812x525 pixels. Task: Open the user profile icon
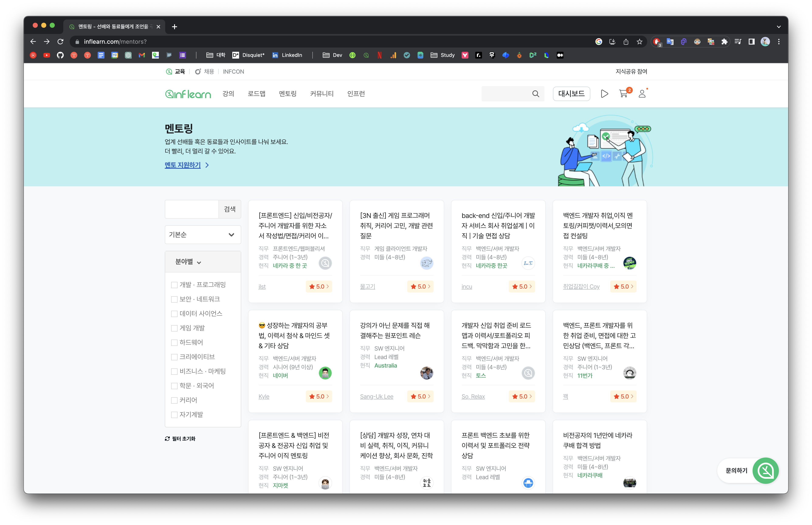tap(642, 94)
